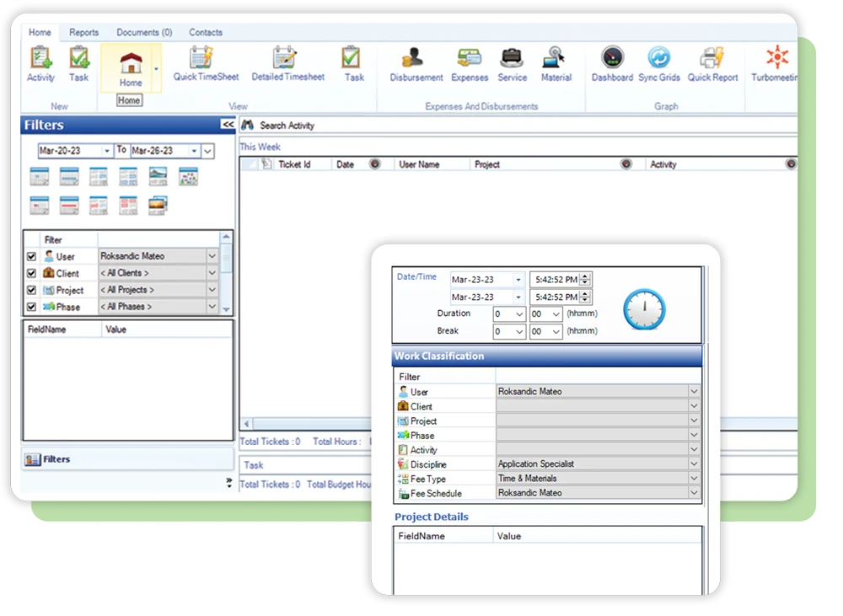Viewport: 843px width, 616px height.
Task: Click the Service briefcase icon
Action: pyautogui.click(x=512, y=57)
